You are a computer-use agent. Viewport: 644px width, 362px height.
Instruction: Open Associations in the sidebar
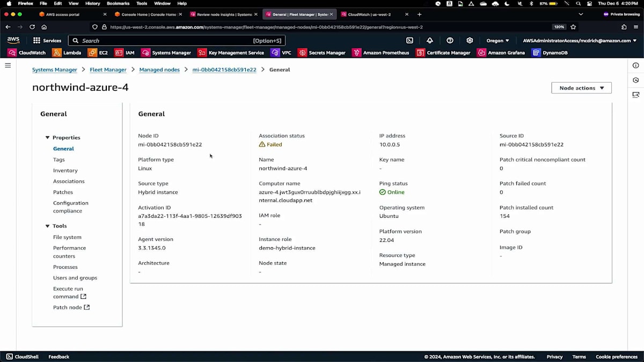(69, 181)
